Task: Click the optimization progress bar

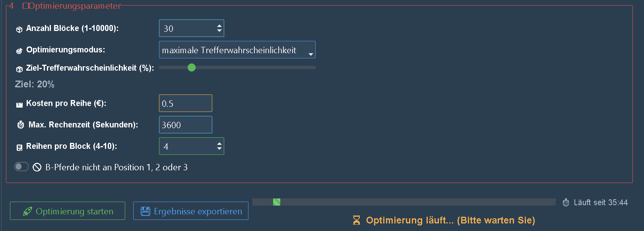Action: point(403,202)
